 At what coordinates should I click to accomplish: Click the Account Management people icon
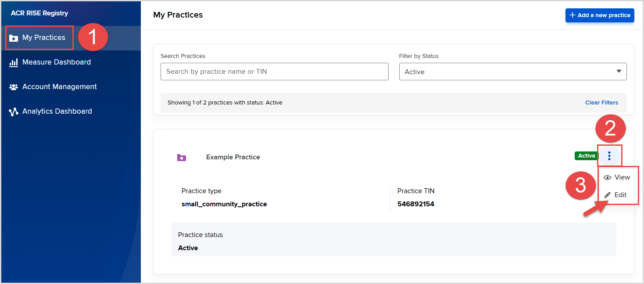coord(14,87)
